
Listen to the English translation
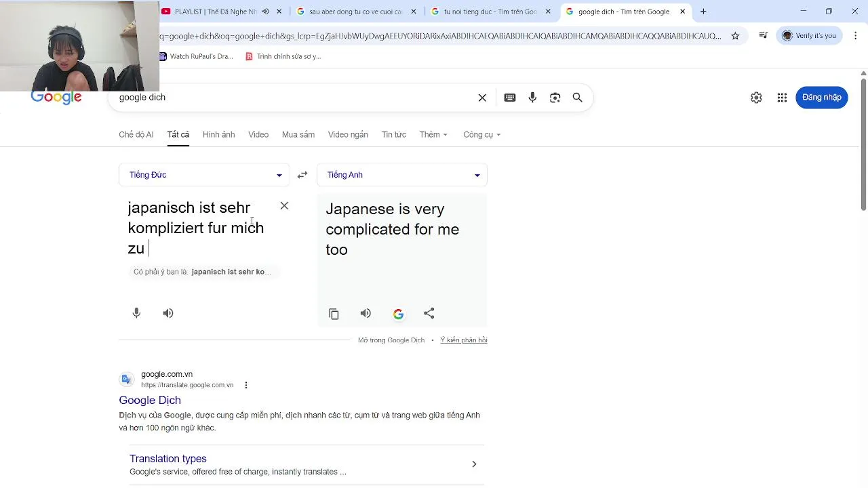(366, 313)
